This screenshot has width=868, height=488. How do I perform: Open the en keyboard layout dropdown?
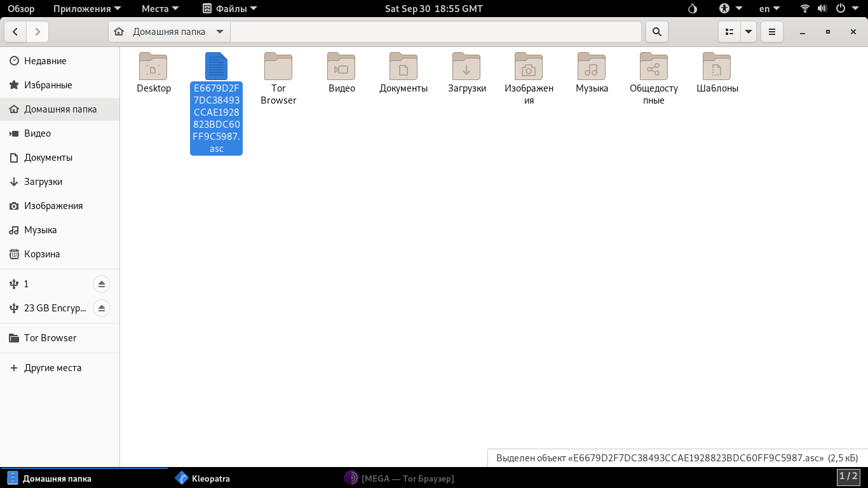tap(769, 9)
